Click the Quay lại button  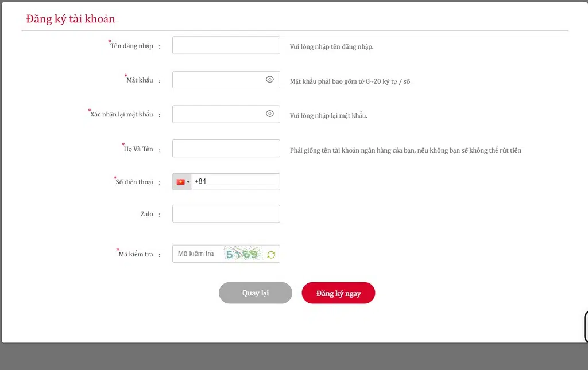point(256,293)
